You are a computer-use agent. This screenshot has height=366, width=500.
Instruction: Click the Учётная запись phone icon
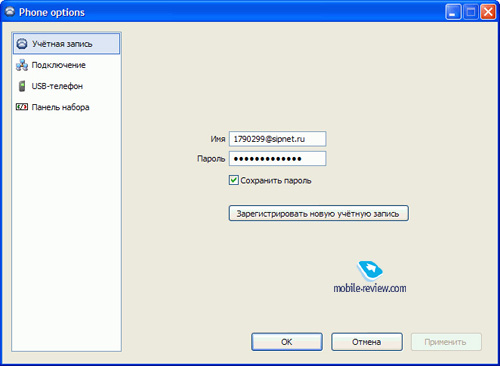tap(22, 44)
